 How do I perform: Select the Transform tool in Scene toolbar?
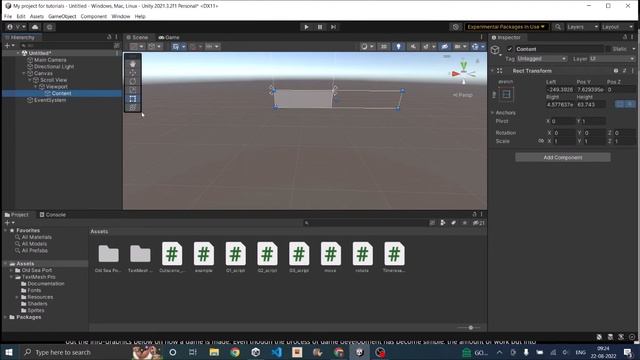(133, 107)
